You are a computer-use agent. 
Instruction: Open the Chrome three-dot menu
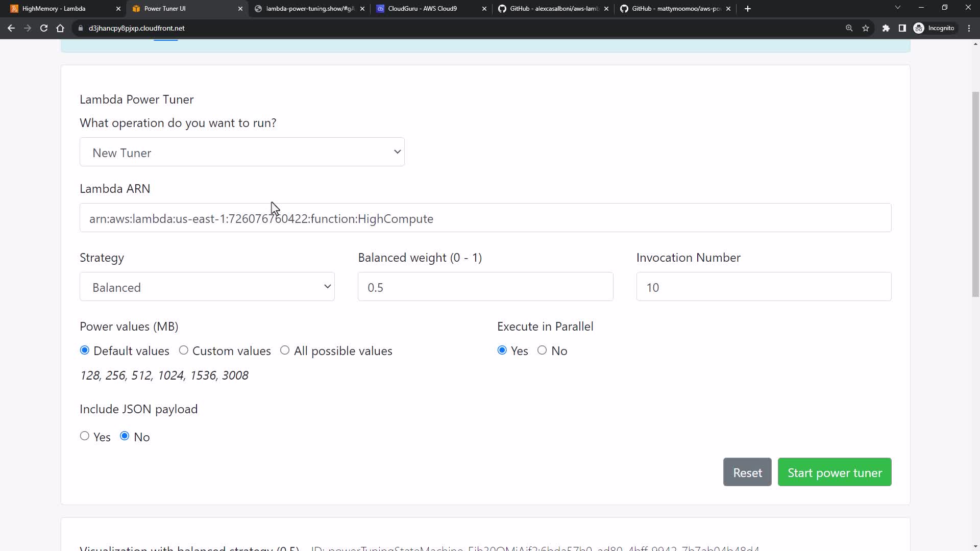pos(969,28)
